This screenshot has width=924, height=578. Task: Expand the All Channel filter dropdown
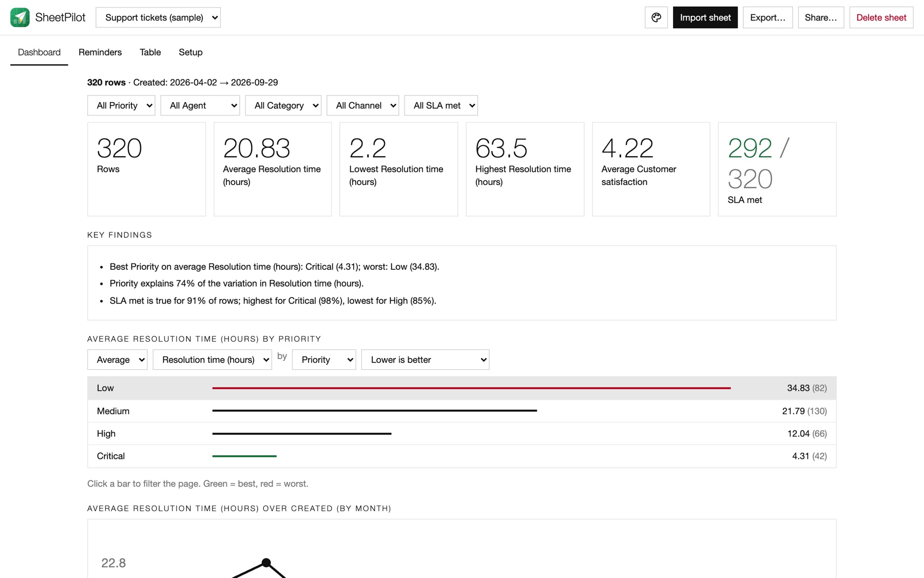(x=362, y=105)
